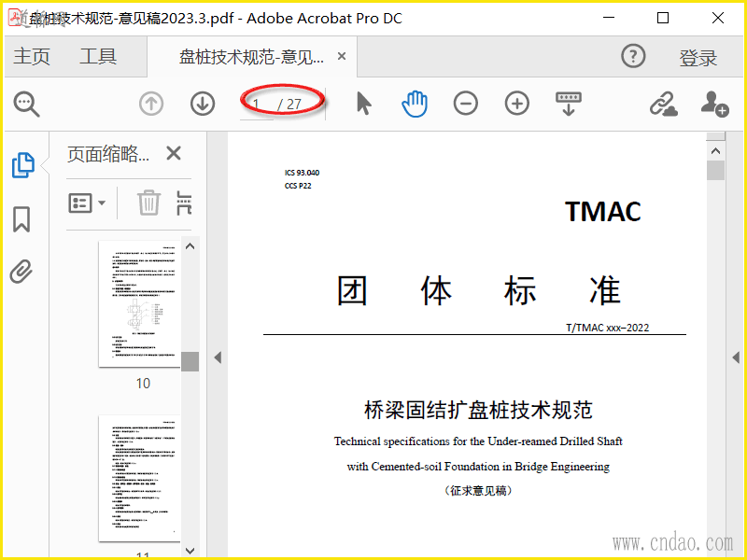Screen dimensions: 747x560
Task: Open page 10 thumbnail
Action: point(139,304)
